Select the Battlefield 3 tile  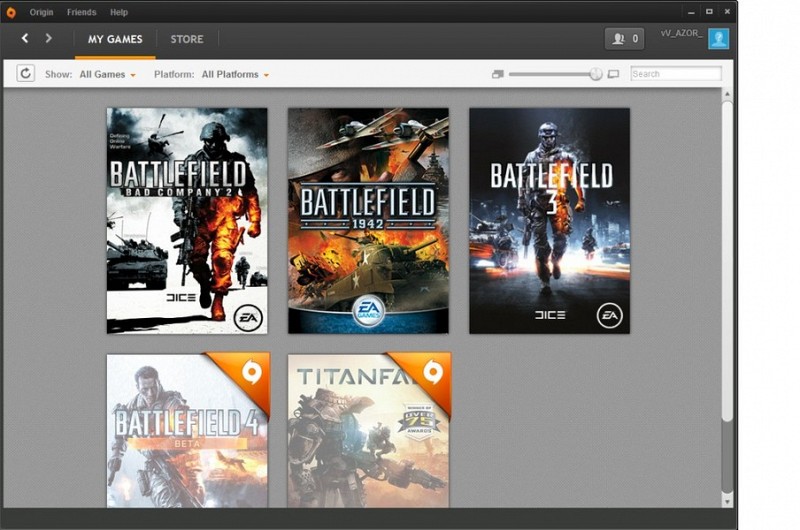click(x=549, y=221)
